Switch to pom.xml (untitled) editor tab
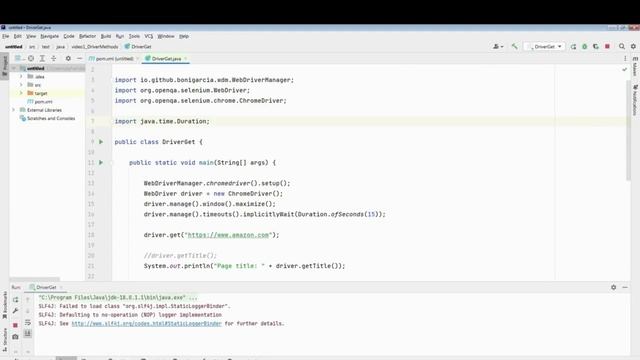 (111, 59)
